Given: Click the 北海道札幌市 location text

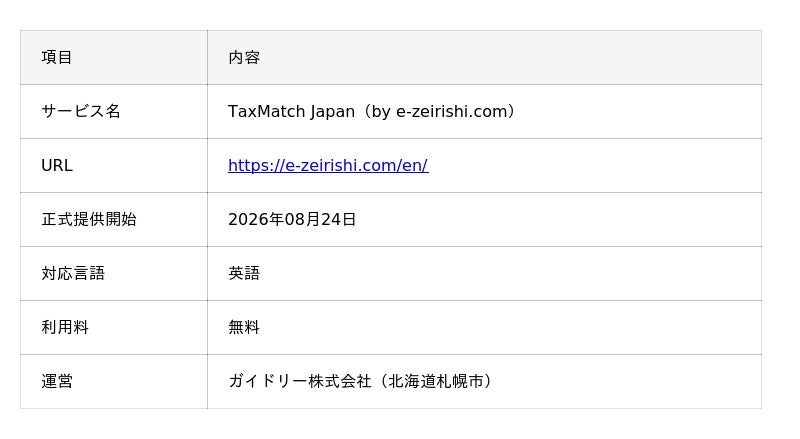Looking at the screenshot, I should click(436, 381).
